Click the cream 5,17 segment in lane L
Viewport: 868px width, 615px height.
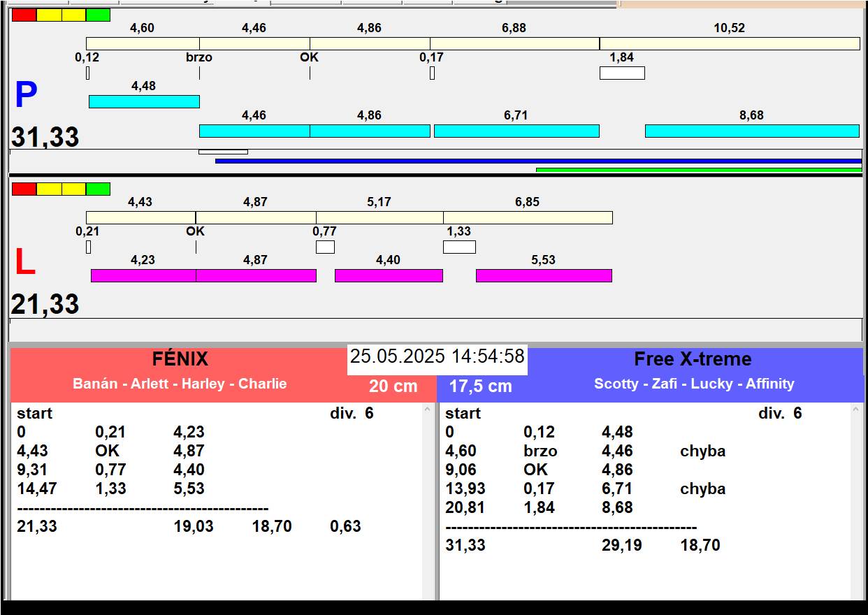pyautogui.click(x=379, y=217)
